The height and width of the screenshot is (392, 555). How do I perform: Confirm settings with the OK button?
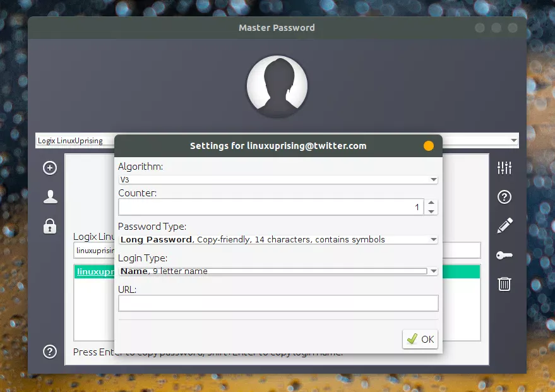point(420,339)
